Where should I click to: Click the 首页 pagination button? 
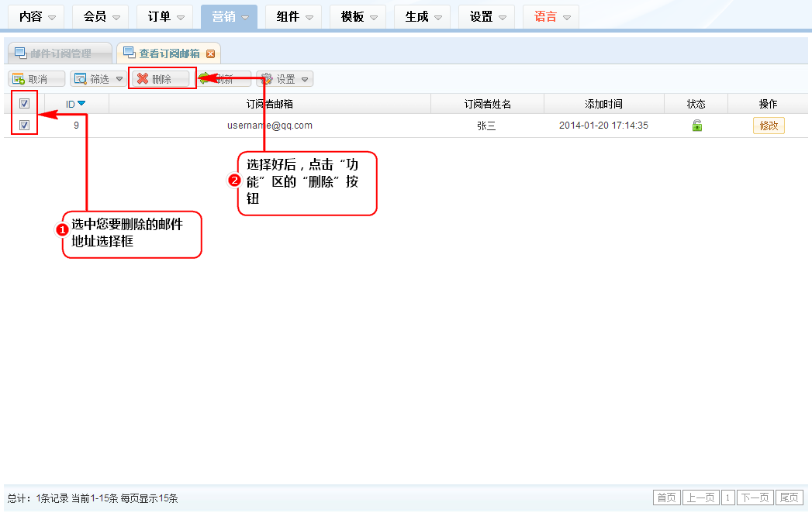(x=666, y=498)
